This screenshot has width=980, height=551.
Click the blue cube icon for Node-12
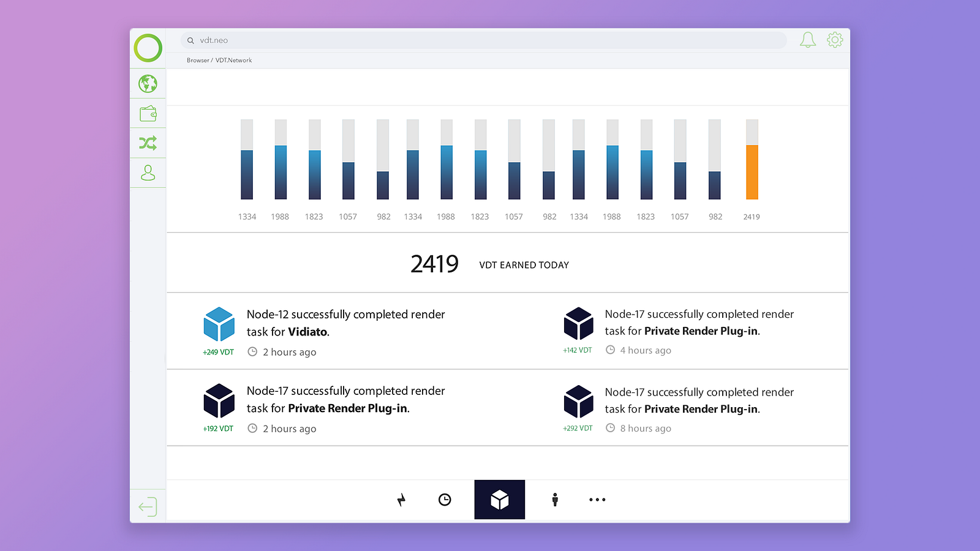click(219, 324)
